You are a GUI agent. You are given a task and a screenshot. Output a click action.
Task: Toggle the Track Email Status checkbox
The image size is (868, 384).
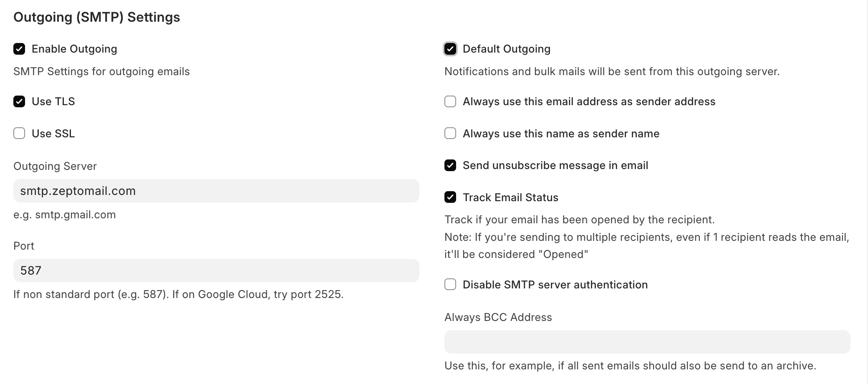click(450, 197)
